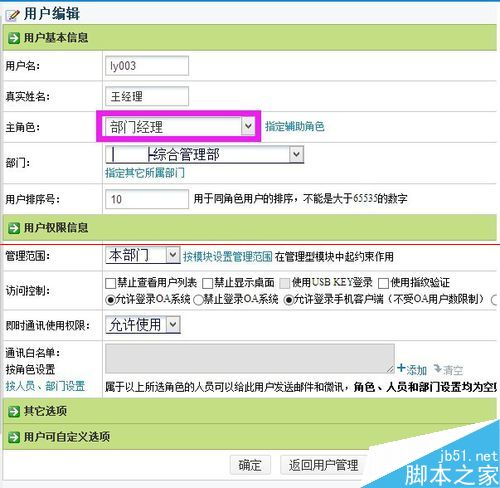Image resolution: width=500 pixels, height=488 pixels.
Task: Click the 返回用户管理 button
Action: tap(323, 465)
